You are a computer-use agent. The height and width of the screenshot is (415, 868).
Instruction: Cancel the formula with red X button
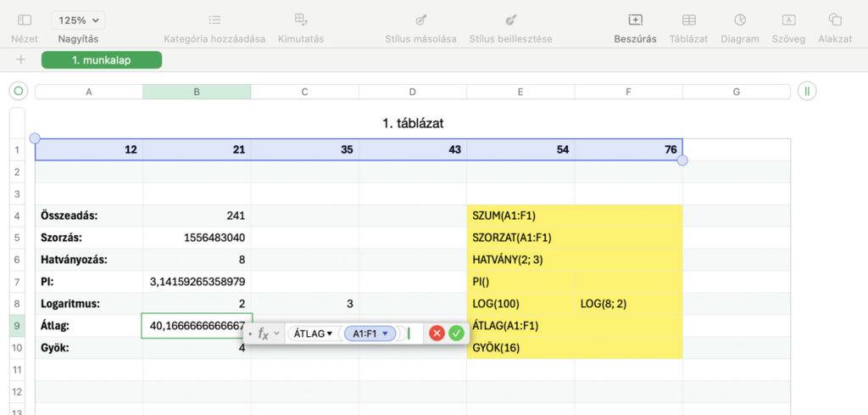tap(437, 334)
